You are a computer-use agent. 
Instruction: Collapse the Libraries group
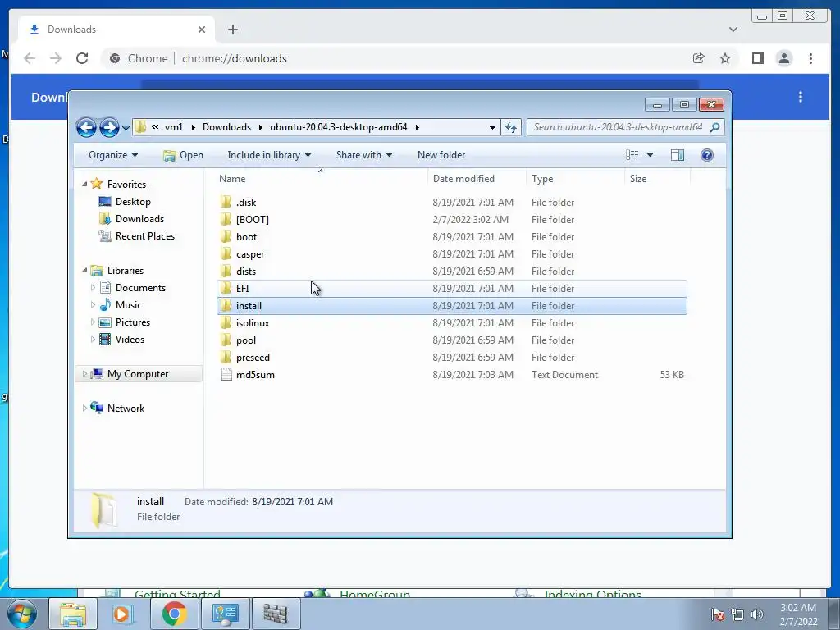click(84, 270)
